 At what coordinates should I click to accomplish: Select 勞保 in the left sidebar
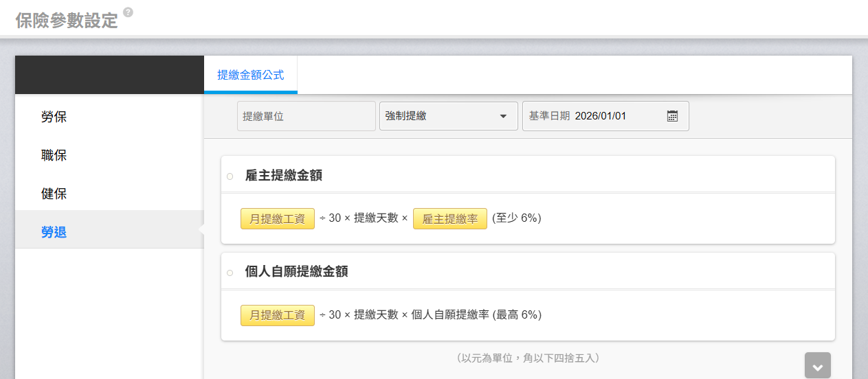(54, 117)
